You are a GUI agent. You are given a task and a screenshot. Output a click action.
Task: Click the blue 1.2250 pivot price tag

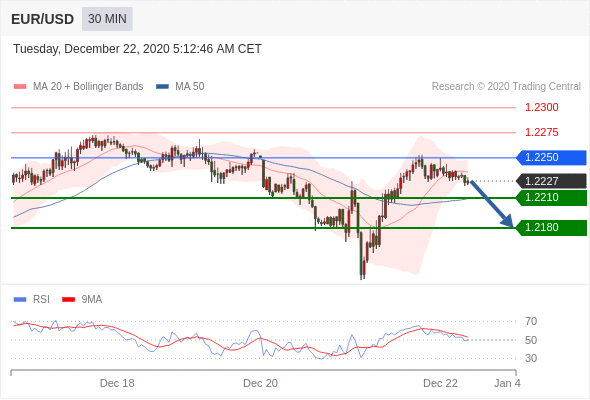(x=551, y=158)
